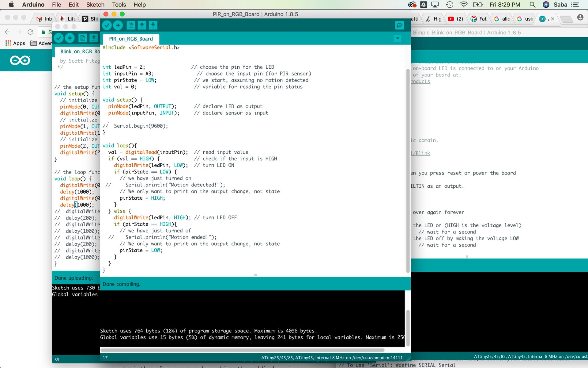Open the File menu

(57, 5)
